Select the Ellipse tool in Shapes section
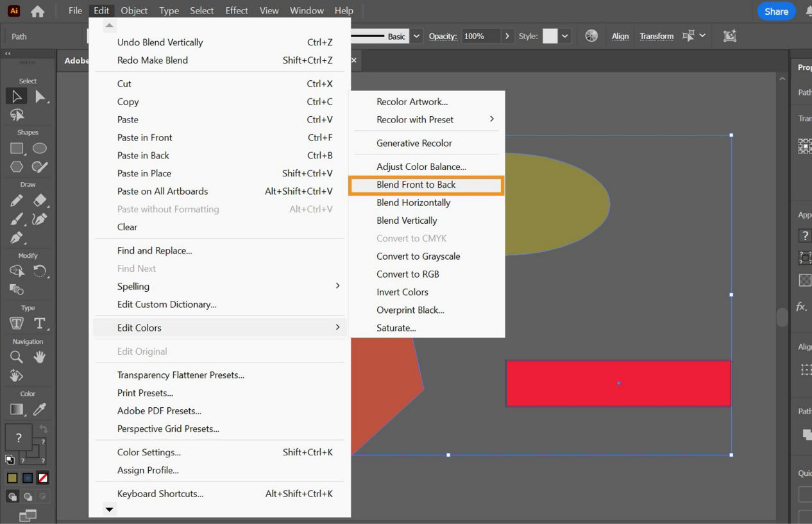Image resolution: width=812 pixels, height=524 pixels. click(x=40, y=148)
